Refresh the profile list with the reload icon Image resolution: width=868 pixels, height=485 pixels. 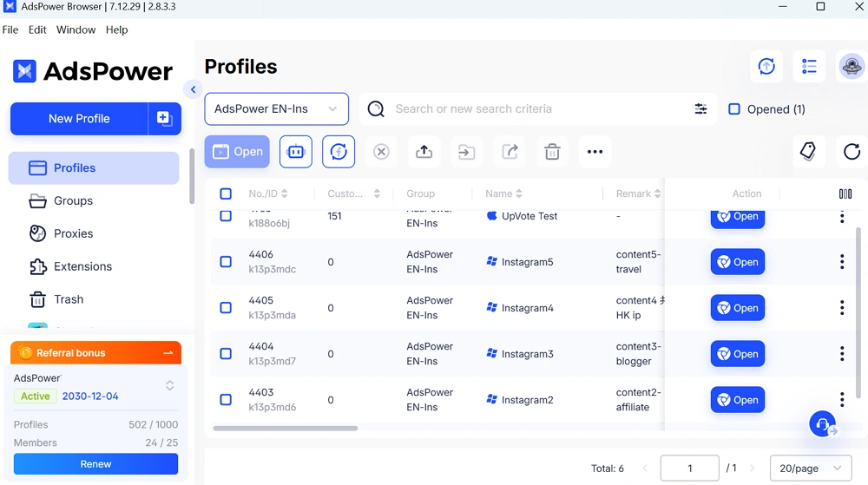tap(852, 152)
